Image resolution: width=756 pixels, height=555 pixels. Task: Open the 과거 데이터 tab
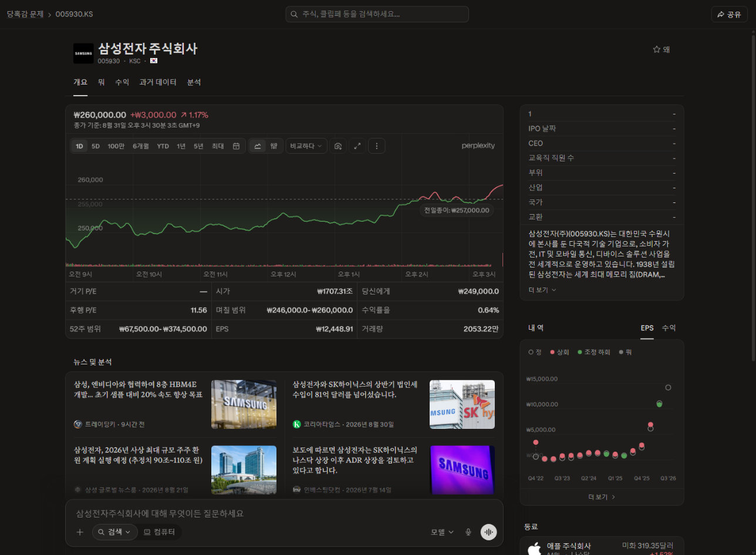coord(158,82)
